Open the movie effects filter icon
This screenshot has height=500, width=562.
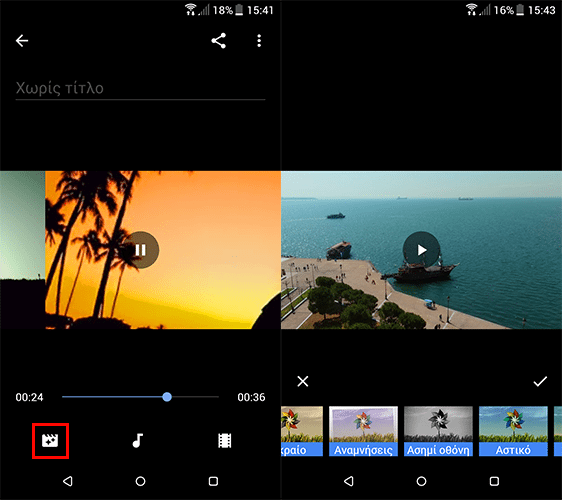[x=50, y=441]
